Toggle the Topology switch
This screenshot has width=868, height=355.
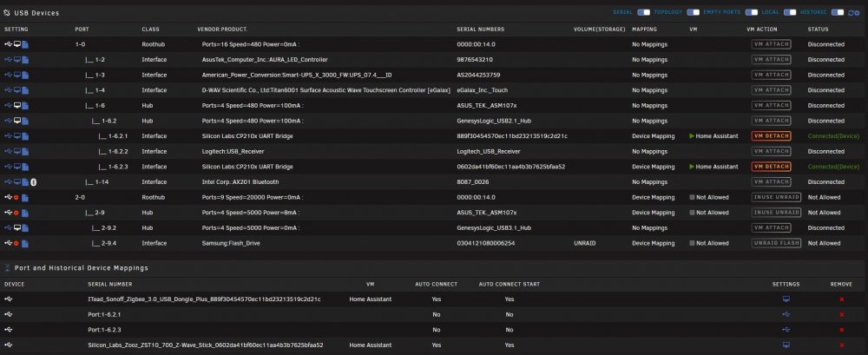point(693,12)
